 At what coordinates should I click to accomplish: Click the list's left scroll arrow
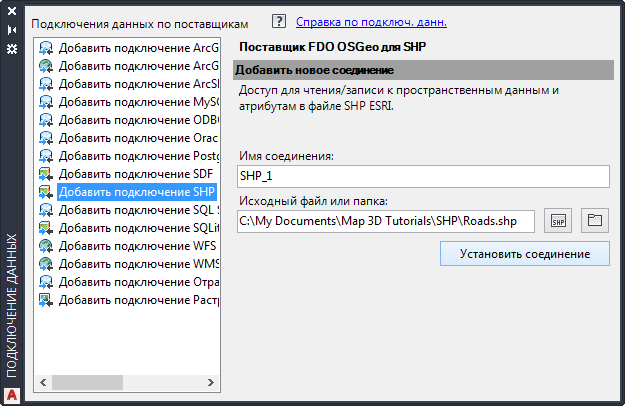43,382
